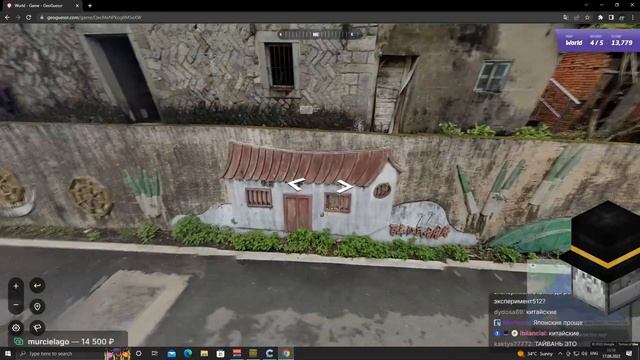Image resolution: width=640 pixels, height=360 pixels.
Task: Click the chat message ТАЙВАНЬ ЭТО
Action: point(556,344)
